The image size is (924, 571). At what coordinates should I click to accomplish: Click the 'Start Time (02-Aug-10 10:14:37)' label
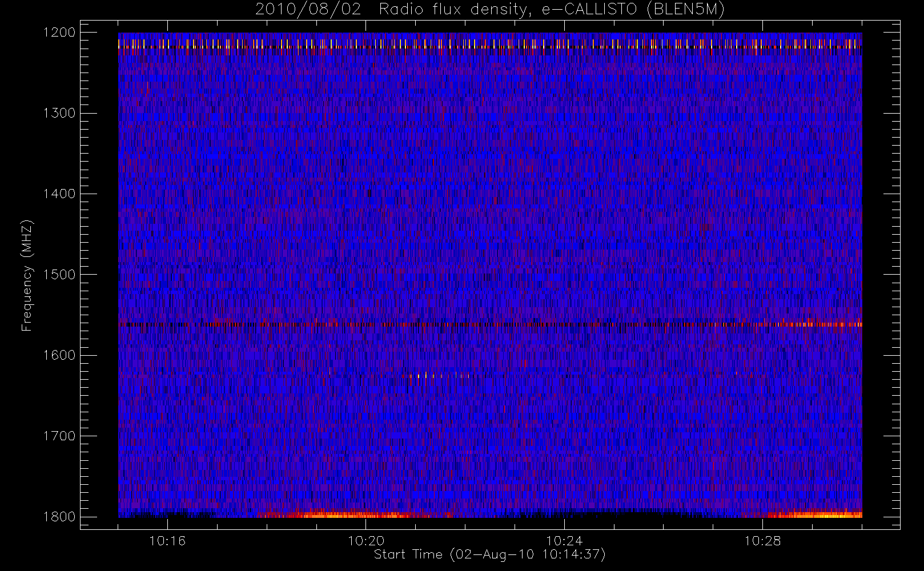pos(489,554)
